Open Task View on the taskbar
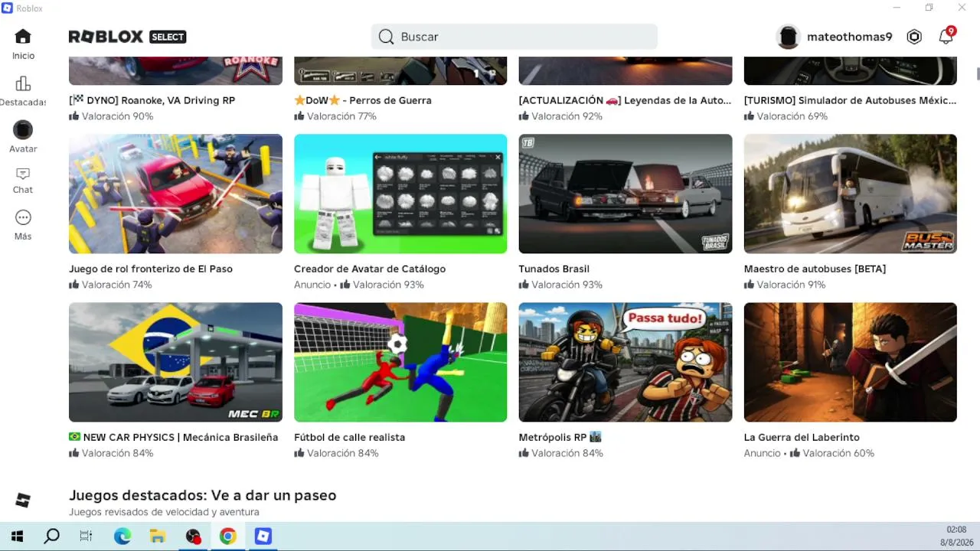980x551 pixels. [86, 536]
